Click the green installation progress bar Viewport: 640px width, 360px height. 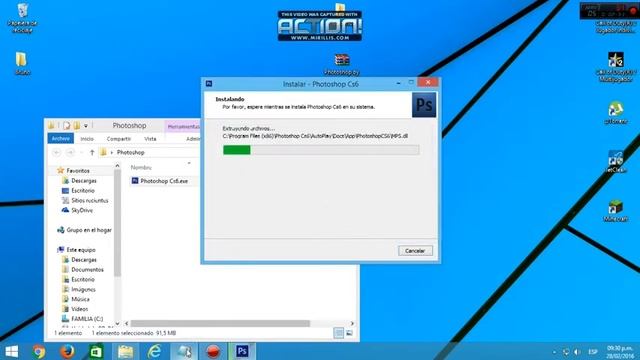321,150
